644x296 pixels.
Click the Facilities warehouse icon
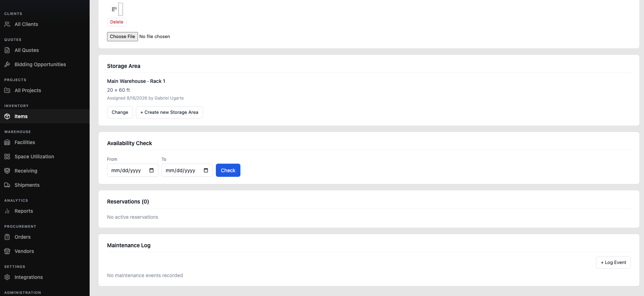pyautogui.click(x=7, y=142)
